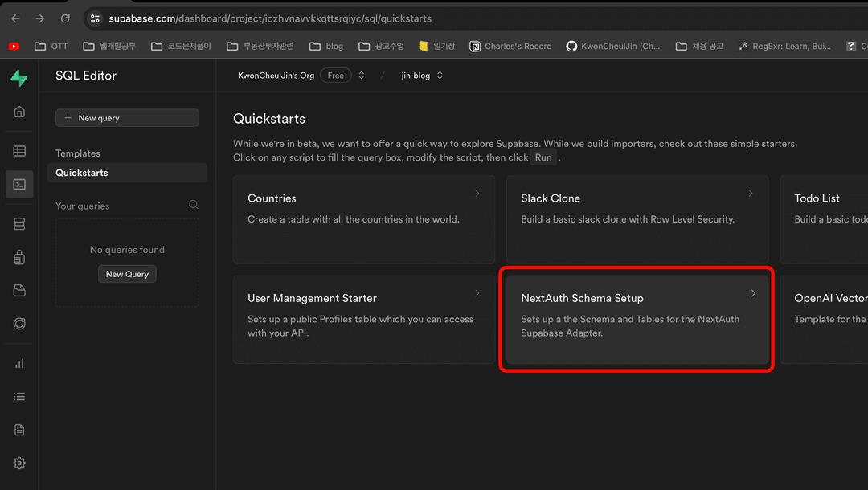Click the browser forward arrow
Screen dimensions: 868x490
(40, 18)
